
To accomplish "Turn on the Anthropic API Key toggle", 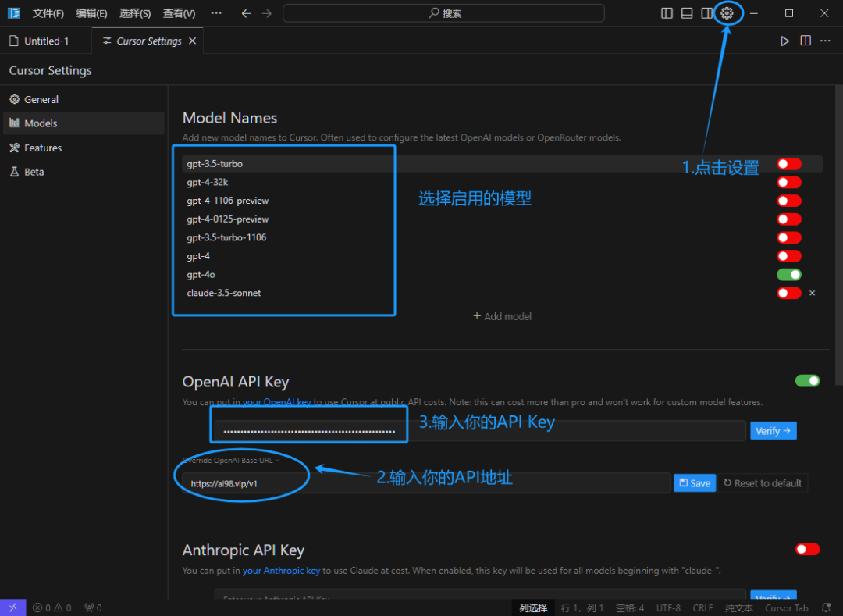I will coord(807,549).
